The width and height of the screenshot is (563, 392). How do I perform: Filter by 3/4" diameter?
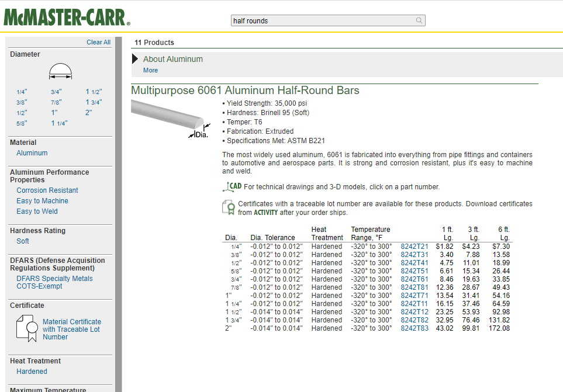pos(56,92)
